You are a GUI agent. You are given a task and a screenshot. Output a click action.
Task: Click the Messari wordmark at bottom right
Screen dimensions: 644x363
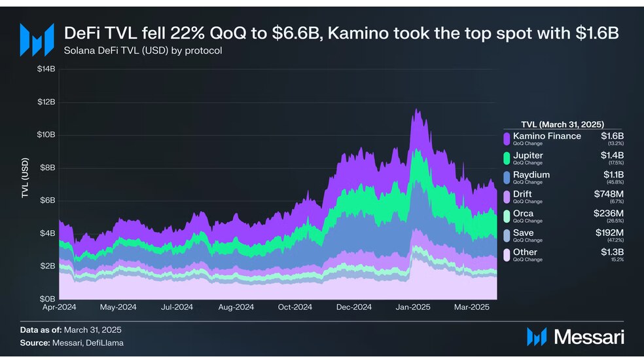click(x=589, y=337)
